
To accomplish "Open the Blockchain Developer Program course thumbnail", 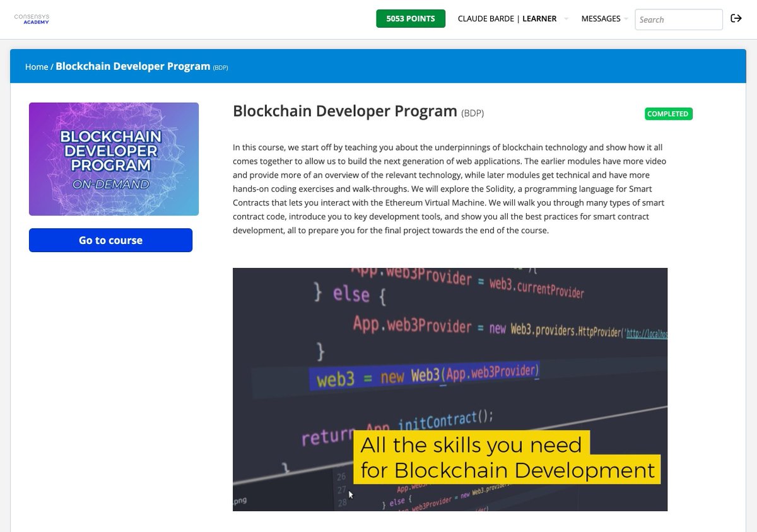I will pyautogui.click(x=114, y=159).
